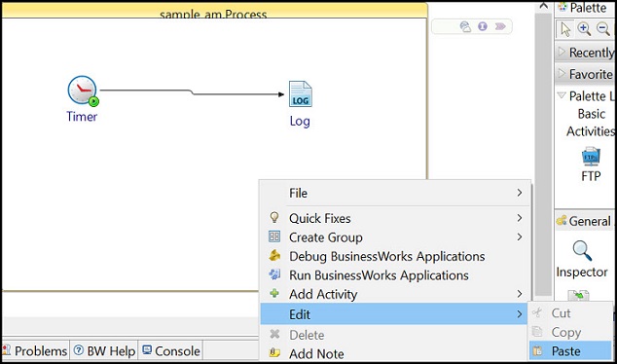Click the disabled Copy entry

click(570, 332)
